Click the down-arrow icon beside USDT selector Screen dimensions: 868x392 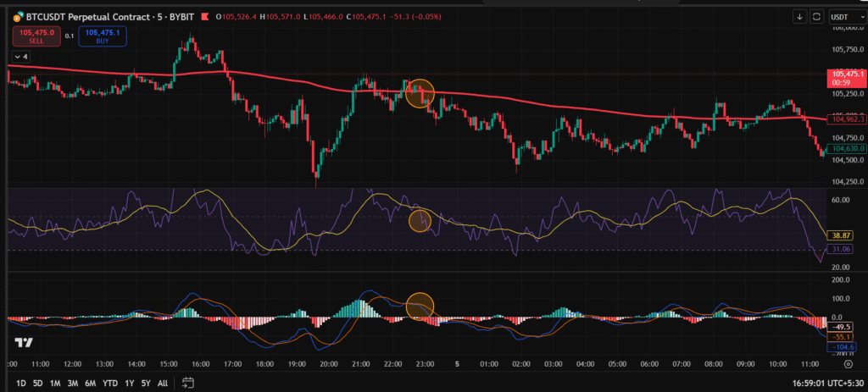pos(800,17)
